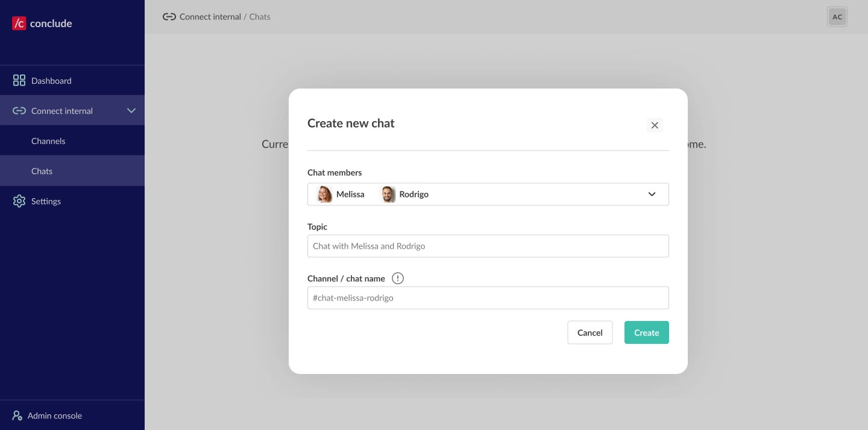
Task: Select Rodrigo's avatar in chat members
Action: click(388, 194)
